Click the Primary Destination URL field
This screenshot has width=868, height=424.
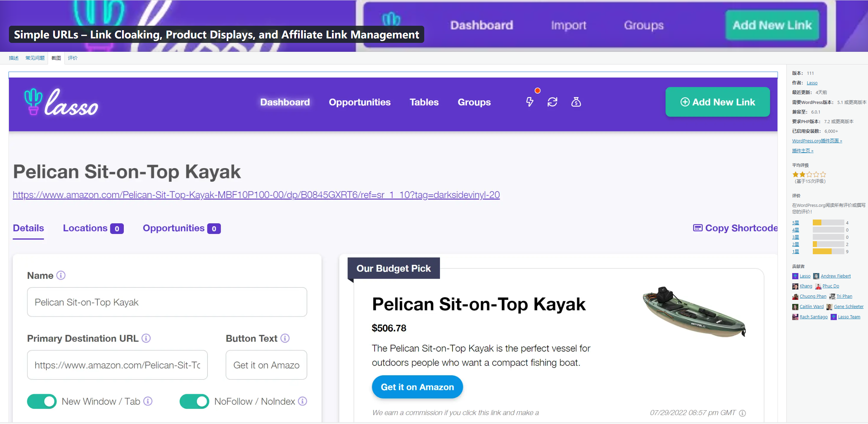coord(117,365)
